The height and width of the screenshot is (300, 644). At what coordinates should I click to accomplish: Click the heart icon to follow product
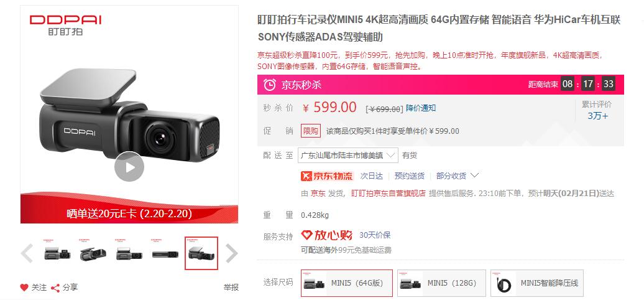pyautogui.click(x=24, y=288)
